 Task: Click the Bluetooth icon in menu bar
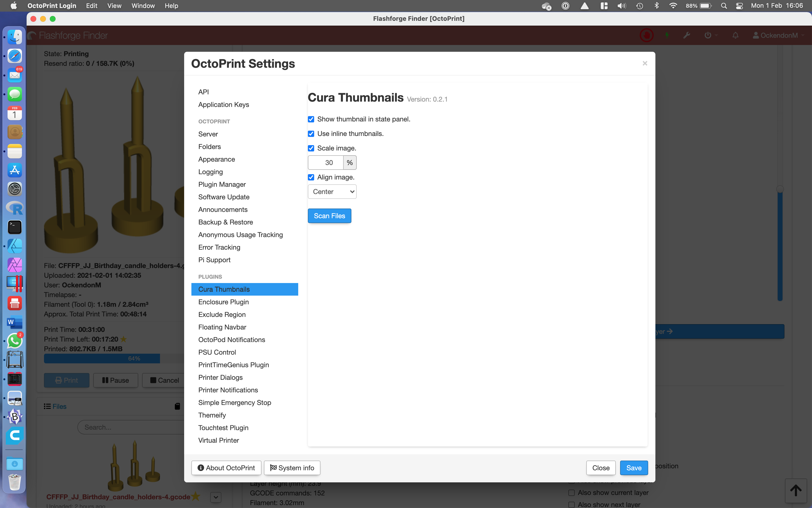[657, 6]
